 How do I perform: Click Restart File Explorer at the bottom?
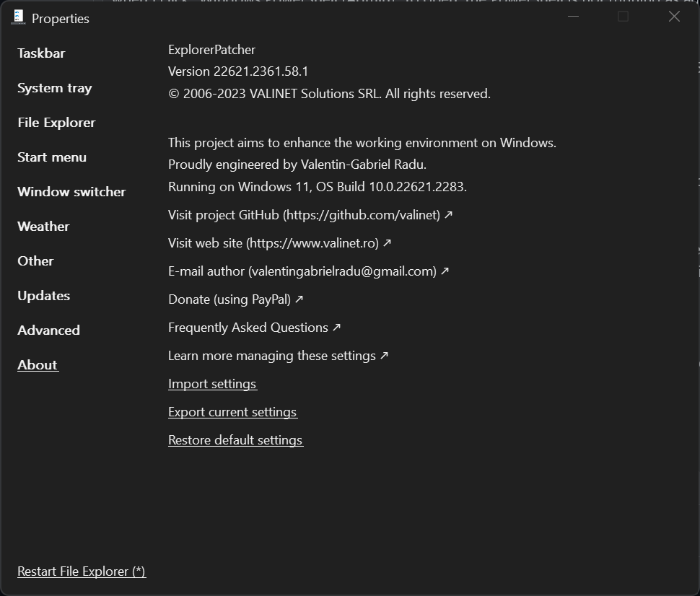[81, 571]
